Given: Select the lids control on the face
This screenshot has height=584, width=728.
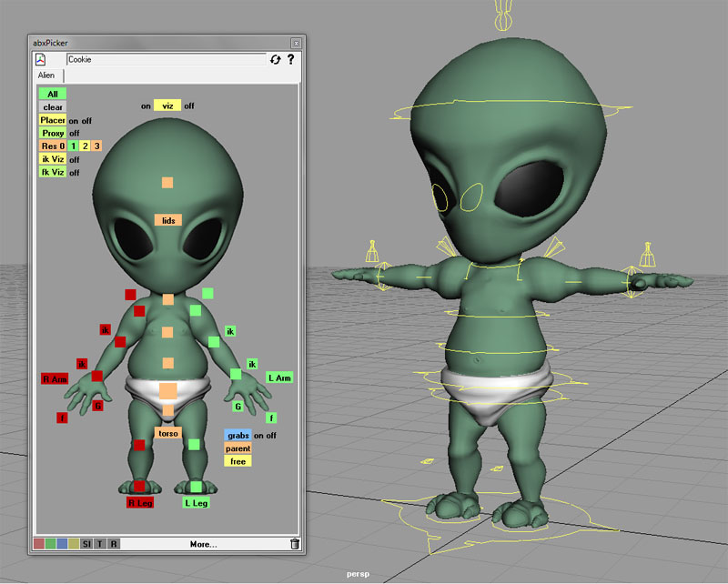Looking at the screenshot, I should tap(167, 220).
